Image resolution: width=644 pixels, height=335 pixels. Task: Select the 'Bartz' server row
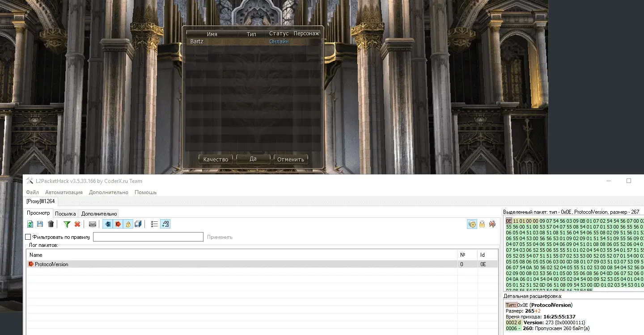point(253,42)
